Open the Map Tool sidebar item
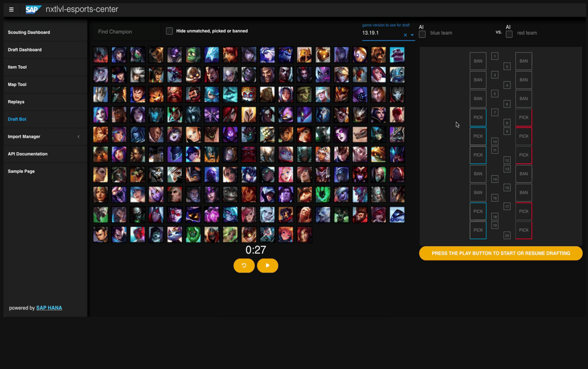Image resolution: width=588 pixels, height=369 pixels. tap(17, 84)
